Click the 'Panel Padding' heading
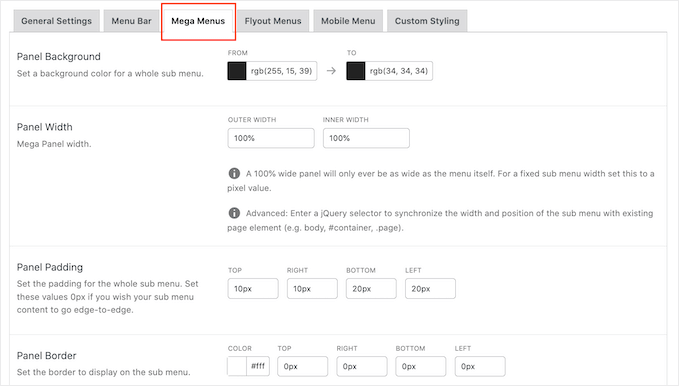680x387 pixels. [x=50, y=267]
